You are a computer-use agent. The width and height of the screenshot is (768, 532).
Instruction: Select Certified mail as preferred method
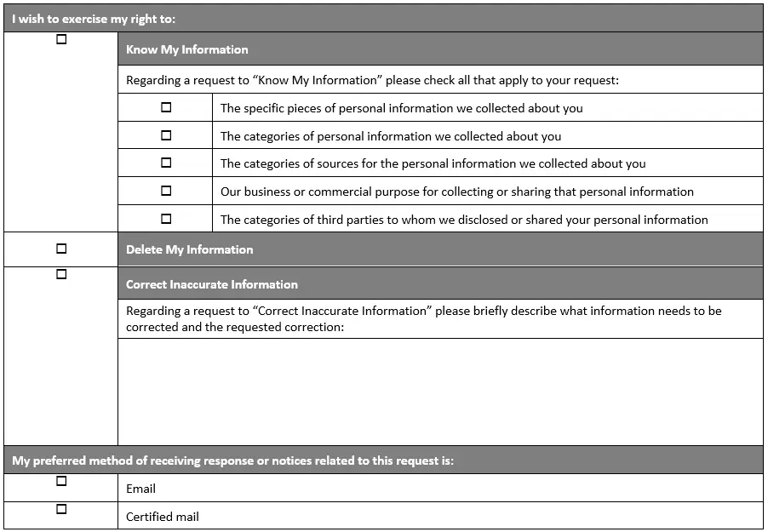click(x=61, y=509)
